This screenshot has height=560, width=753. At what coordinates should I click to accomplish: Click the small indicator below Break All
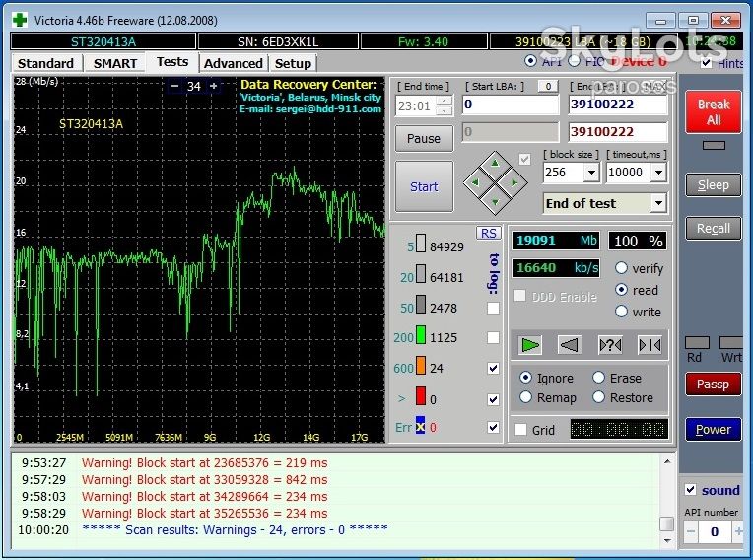(714, 145)
